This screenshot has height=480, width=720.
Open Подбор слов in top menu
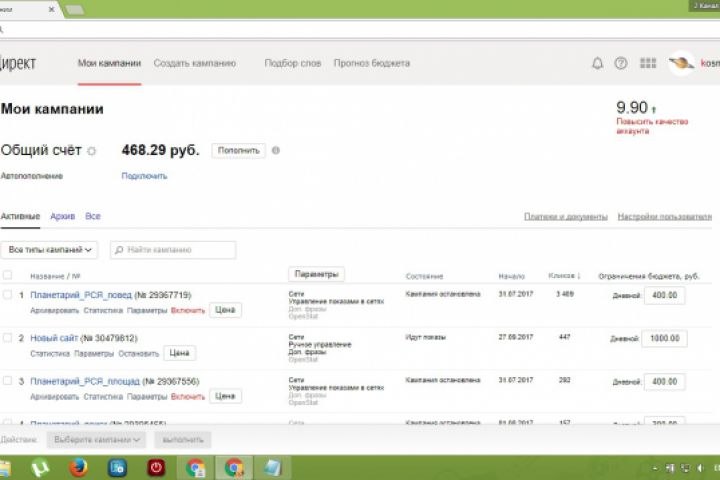pos(292,63)
